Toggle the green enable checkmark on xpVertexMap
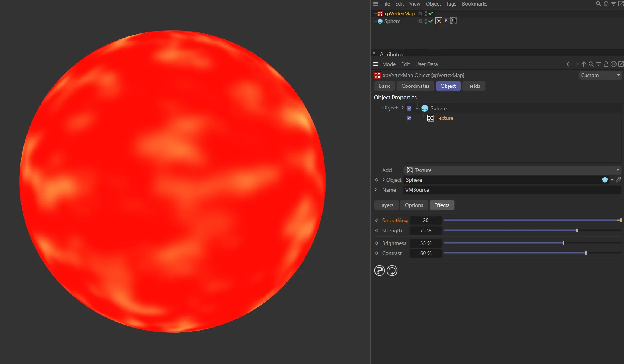This screenshot has height=364, width=624. [430, 13]
